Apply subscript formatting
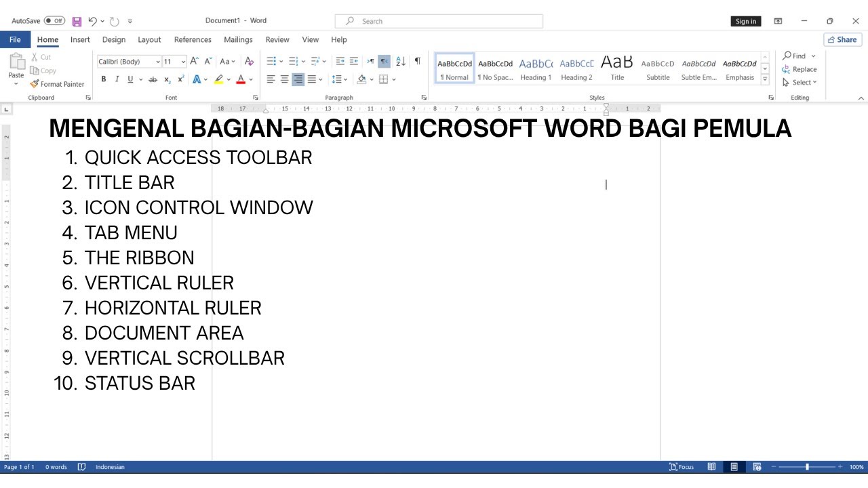The height and width of the screenshot is (488, 868). (x=167, y=79)
